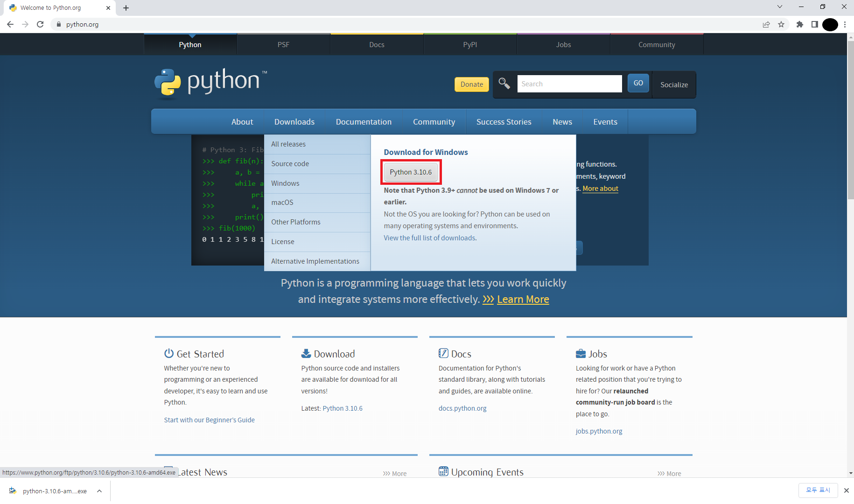
Task: Close the Welcome to Python.org tab
Action: pos(108,8)
